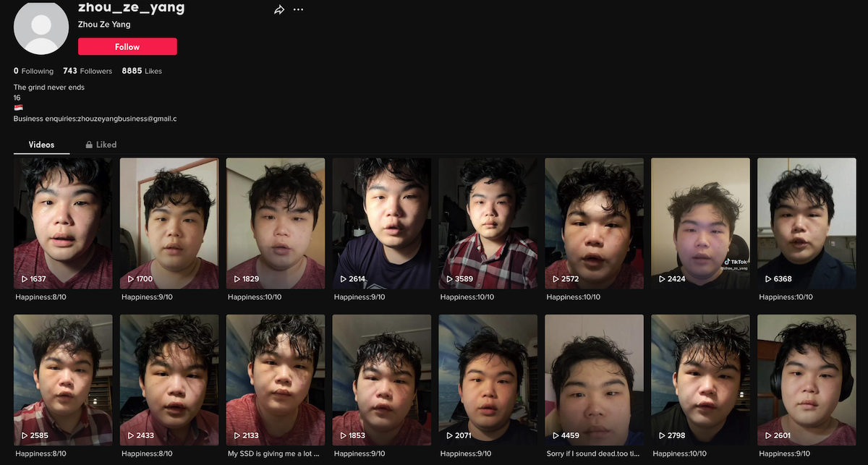Open the 743 Followers list
The width and height of the screenshot is (868, 465).
pyautogui.click(x=88, y=70)
